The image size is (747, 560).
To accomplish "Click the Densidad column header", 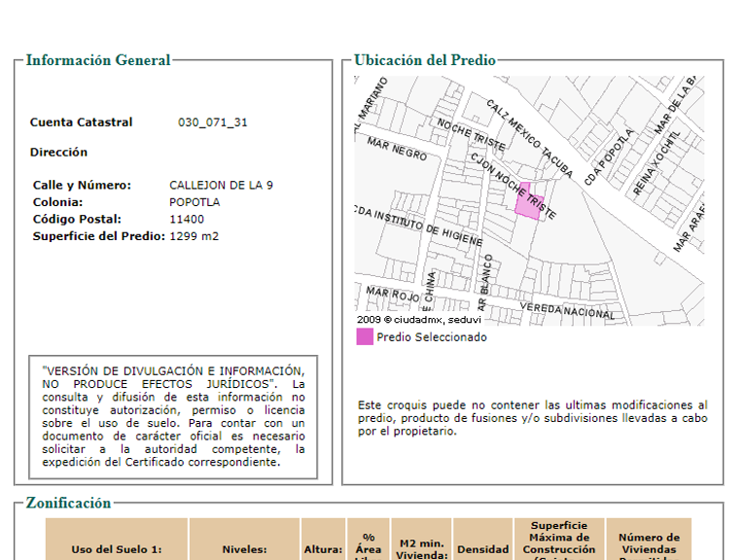I will (482, 542).
